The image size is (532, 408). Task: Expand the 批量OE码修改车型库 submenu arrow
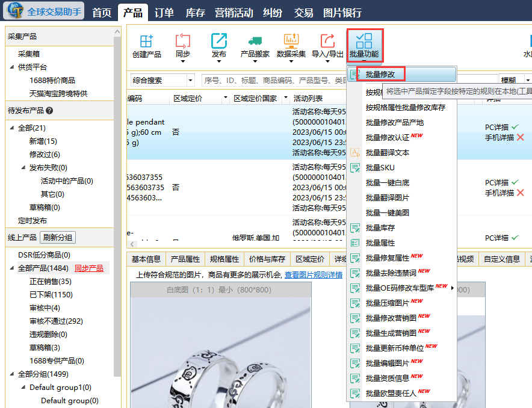(x=453, y=288)
